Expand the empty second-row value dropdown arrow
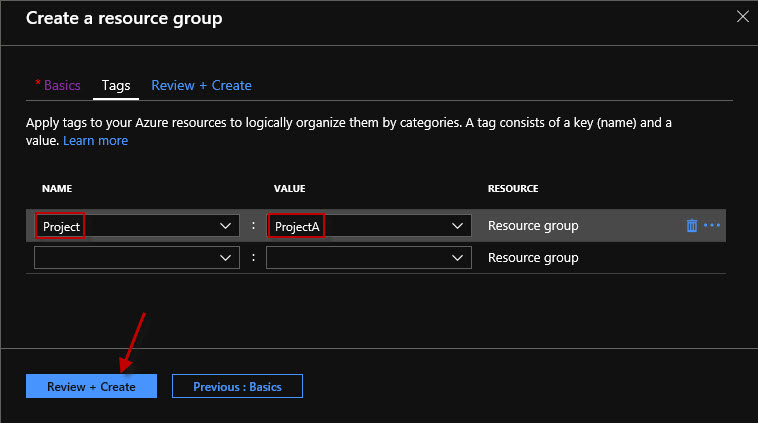 click(457, 258)
